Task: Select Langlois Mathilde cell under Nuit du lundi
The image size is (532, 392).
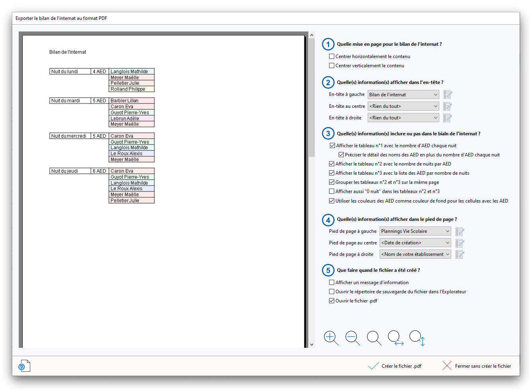Action: (x=131, y=72)
